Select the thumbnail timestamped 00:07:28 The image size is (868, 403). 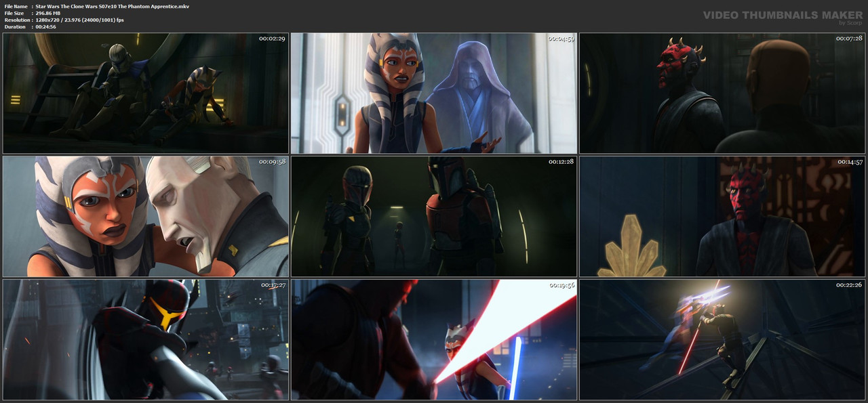(722, 93)
